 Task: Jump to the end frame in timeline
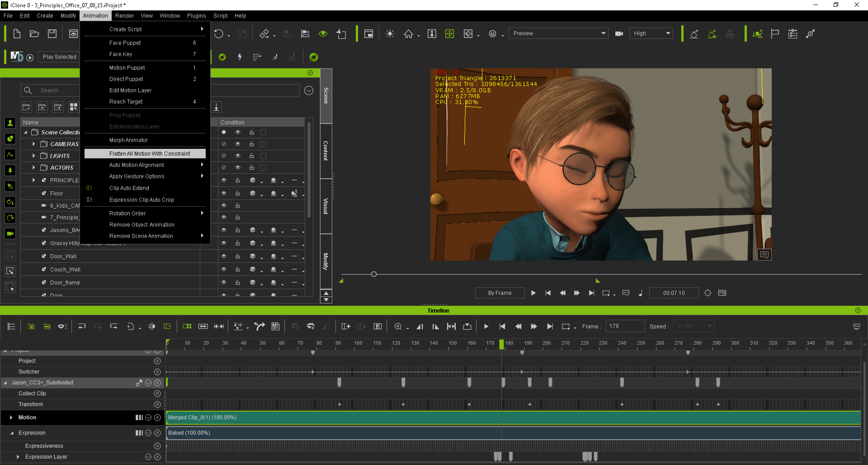pos(550,327)
